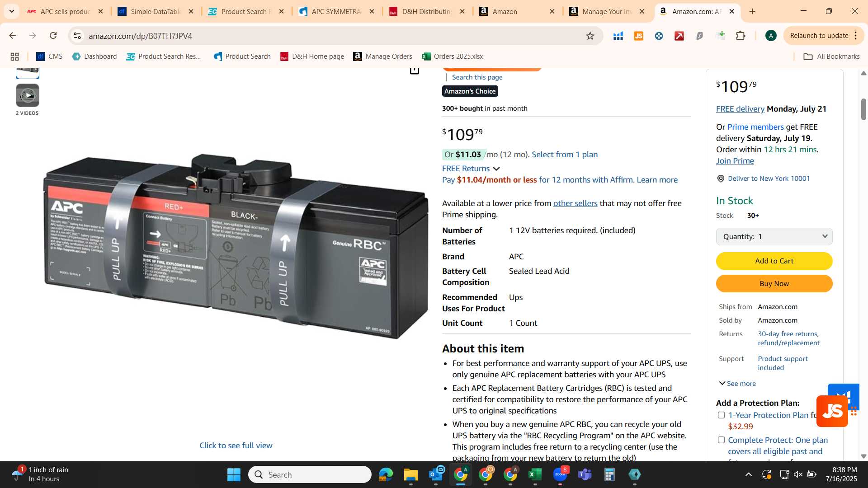
Task: Close the Product Search tab
Action: pos(281,11)
